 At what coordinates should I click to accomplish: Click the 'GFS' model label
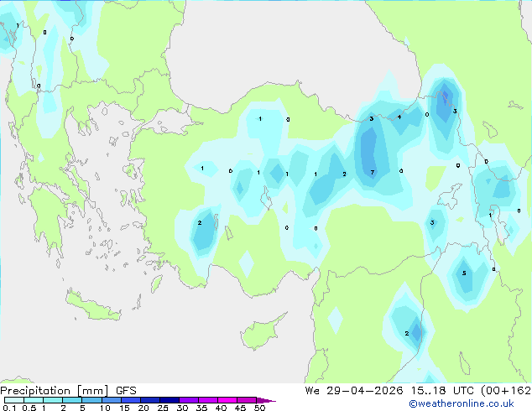[x=126, y=391]
